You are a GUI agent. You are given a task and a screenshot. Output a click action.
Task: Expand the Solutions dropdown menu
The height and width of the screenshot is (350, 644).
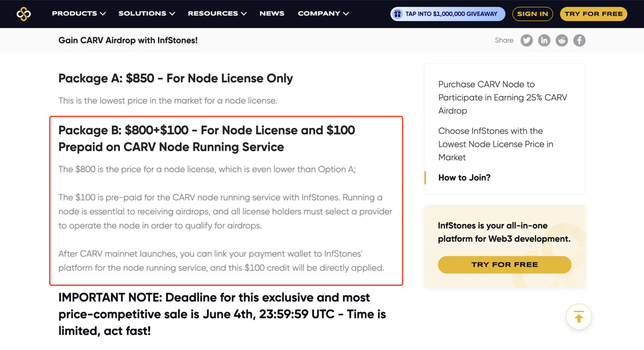pos(147,14)
